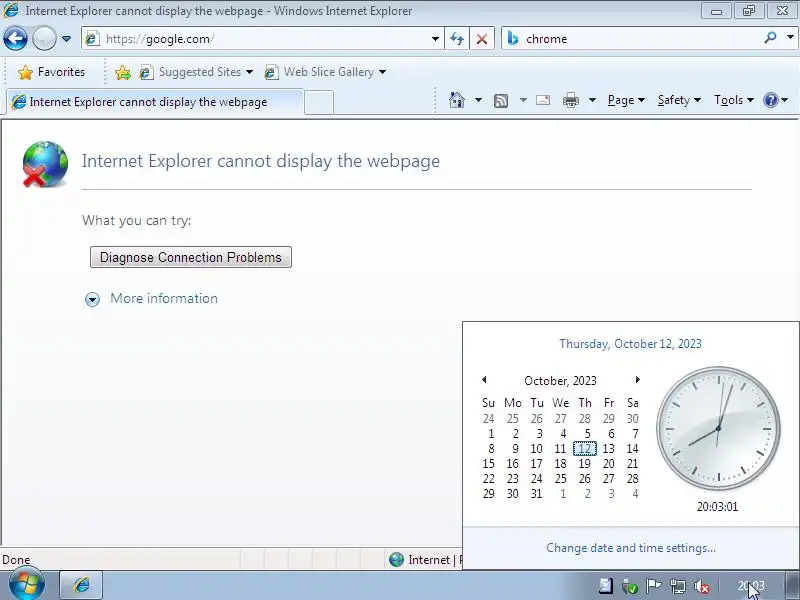The width and height of the screenshot is (800, 600).
Task: Click the RSS Feeds icon
Action: pyautogui.click(x=501, y=101)
